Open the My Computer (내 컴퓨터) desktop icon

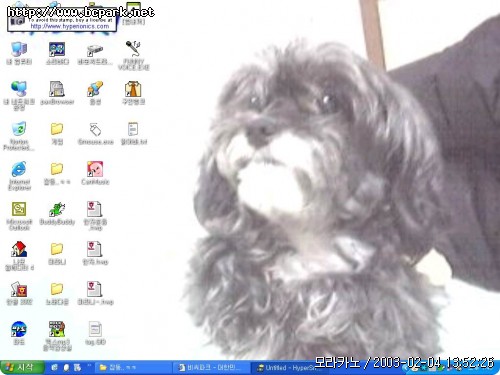[x=19, y=53]
